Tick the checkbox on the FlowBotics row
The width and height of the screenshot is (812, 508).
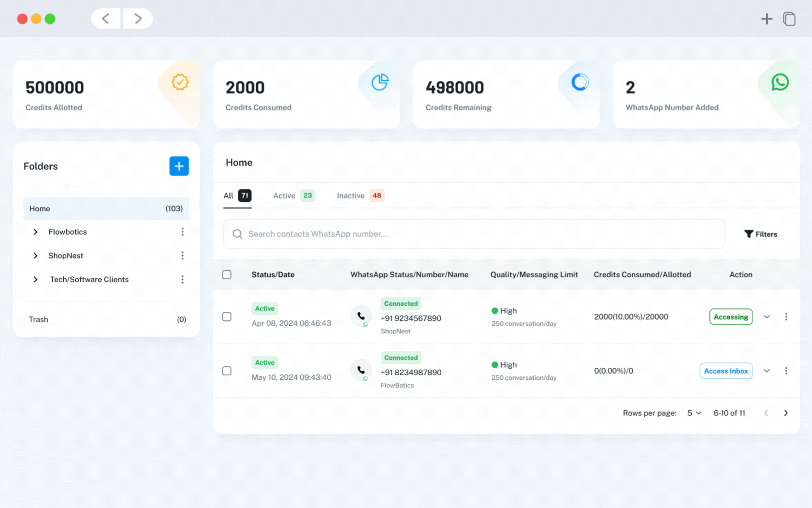(227, 371)
